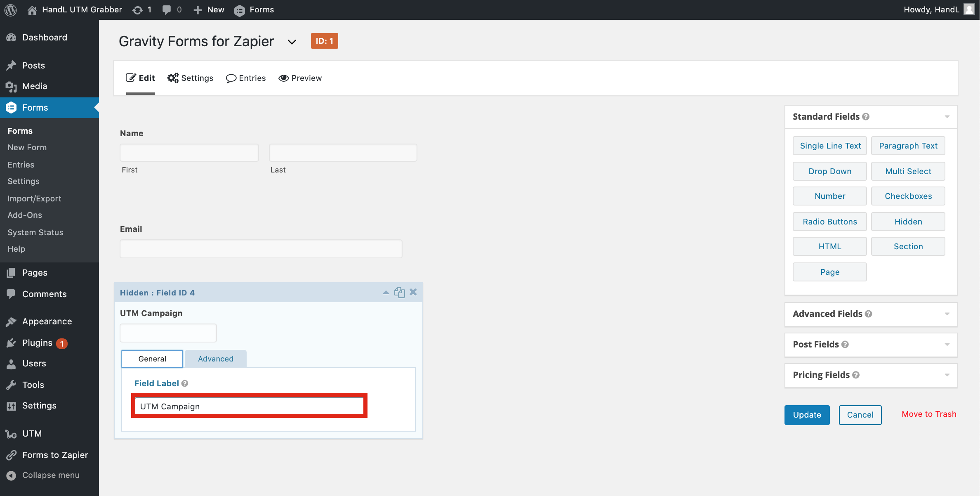
Task: Duplicate the hidden field via copy icon
Action: click(x=399, y=293)
